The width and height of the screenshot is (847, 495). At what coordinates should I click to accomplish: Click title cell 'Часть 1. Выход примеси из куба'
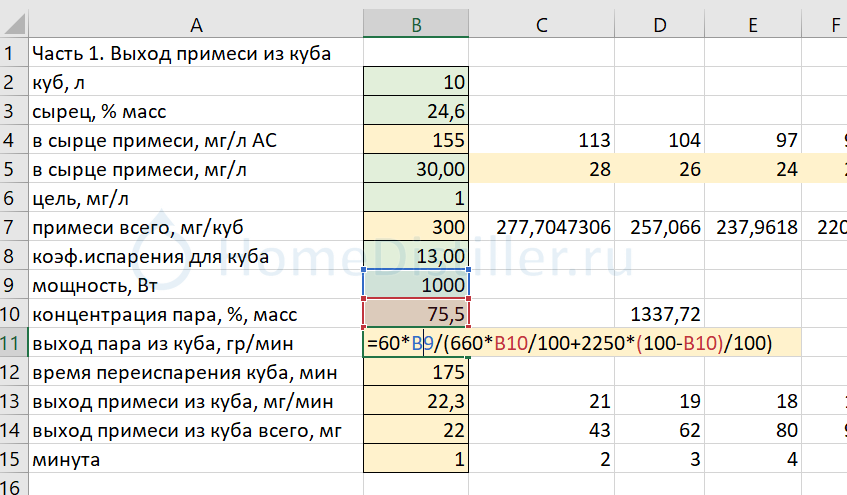(196, 53)
